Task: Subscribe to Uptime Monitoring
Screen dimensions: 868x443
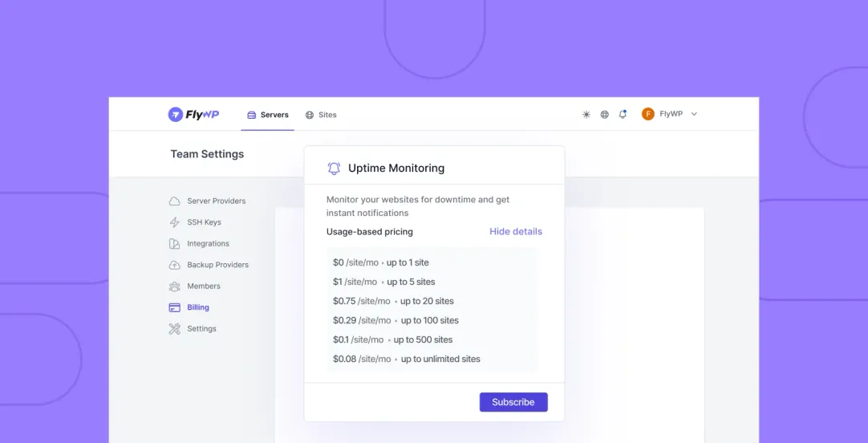Action: pyautogui.click(x=513, y=402)
